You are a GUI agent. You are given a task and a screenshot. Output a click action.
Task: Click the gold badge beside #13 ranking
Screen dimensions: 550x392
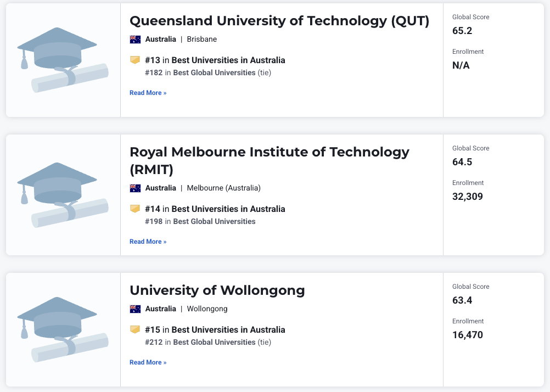point(135,60)
